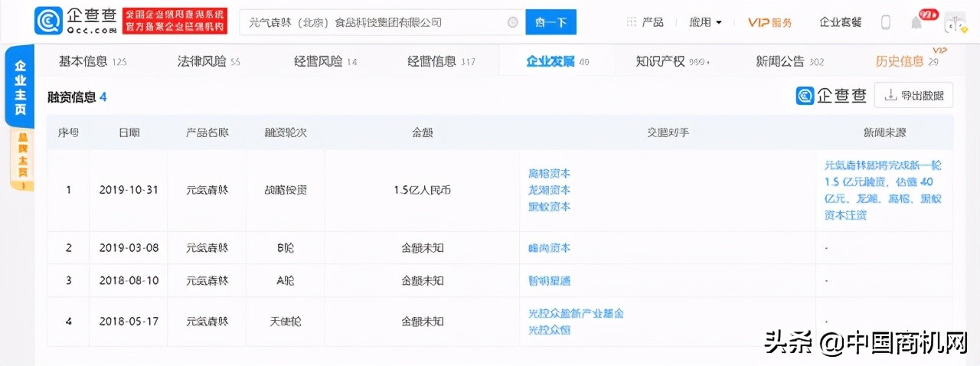This screenshot has height=366, width=980.
Task: Open notifications bell icon
Action: pos(916,22)
